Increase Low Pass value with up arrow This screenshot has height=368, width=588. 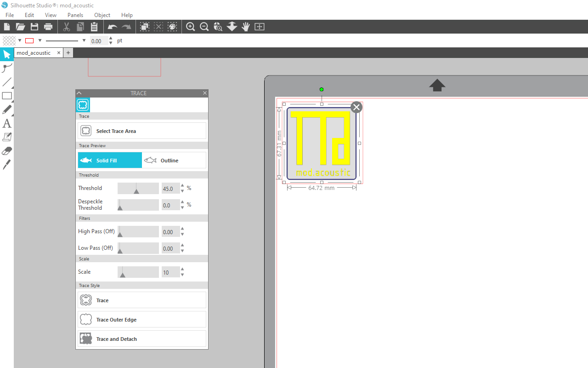pyautogui.click(x=183, y=246)
